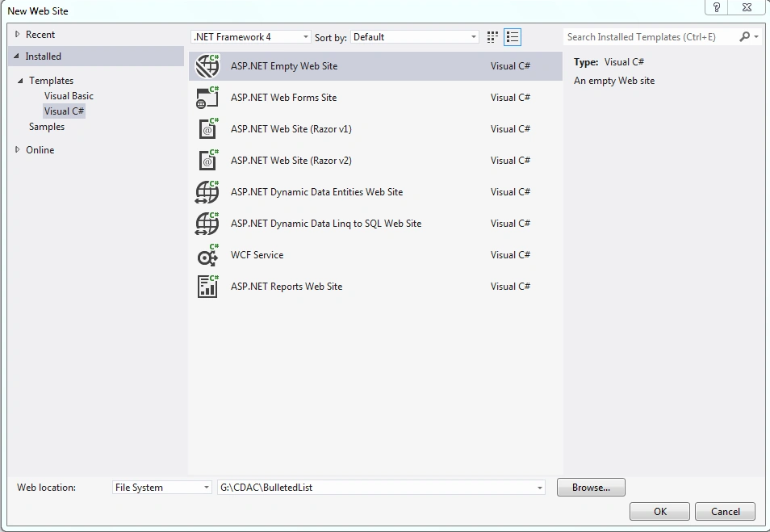
Task: Select the Recent category label
Action: click(x=40, y=35)
